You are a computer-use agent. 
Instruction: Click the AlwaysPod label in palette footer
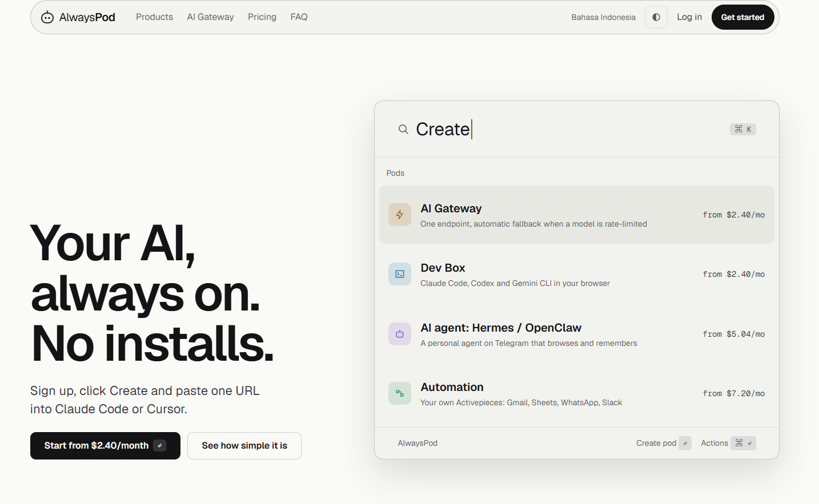pos(417,443)
